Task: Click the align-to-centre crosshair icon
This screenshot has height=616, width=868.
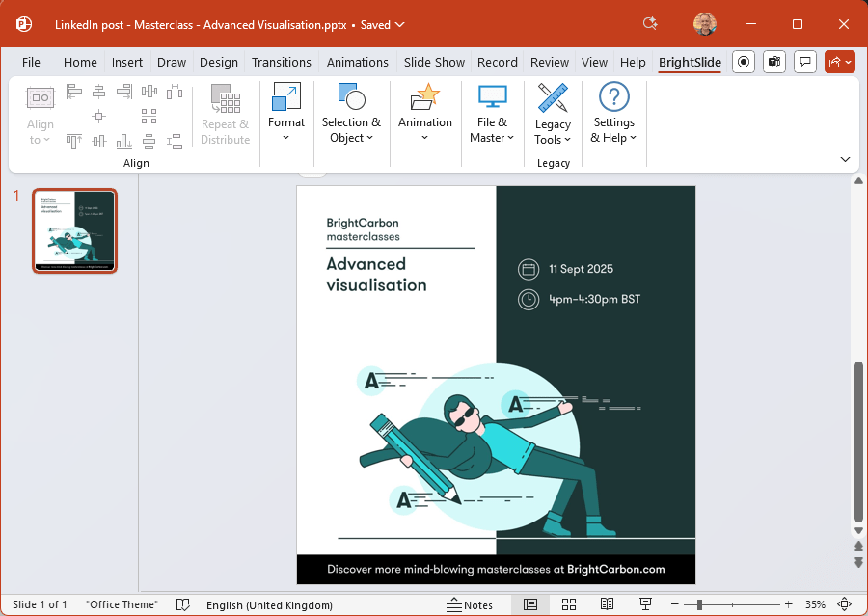Action: pos(99,117)
